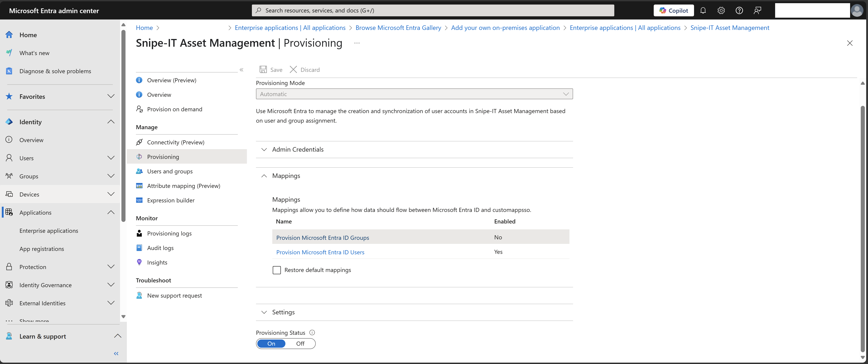Open Copilot from the header
The height and width of the screenshot is (364, 868).
click(674, 10)
